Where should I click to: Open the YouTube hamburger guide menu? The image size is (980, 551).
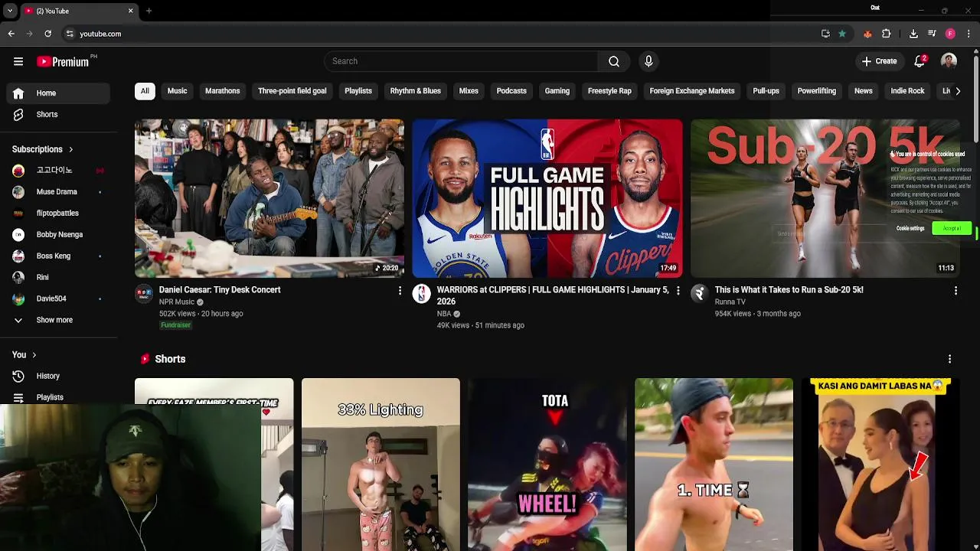click(x=18, y=61)
